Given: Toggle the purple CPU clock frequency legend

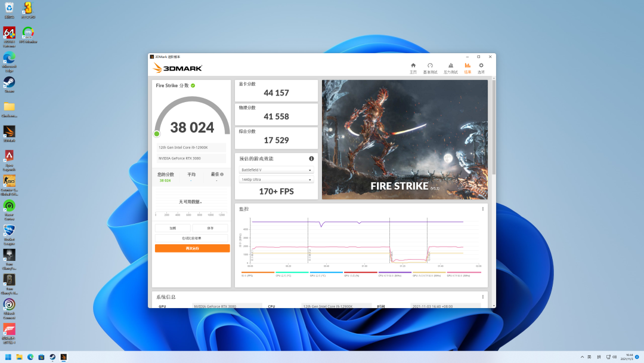Looking at the screenshot, I should (x=395, y=274).
